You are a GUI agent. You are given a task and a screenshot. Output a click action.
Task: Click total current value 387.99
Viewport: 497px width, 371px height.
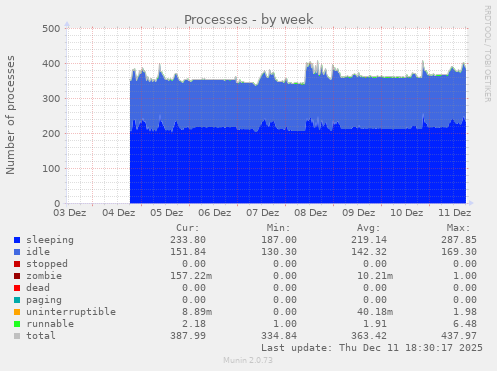coord(188,336)
